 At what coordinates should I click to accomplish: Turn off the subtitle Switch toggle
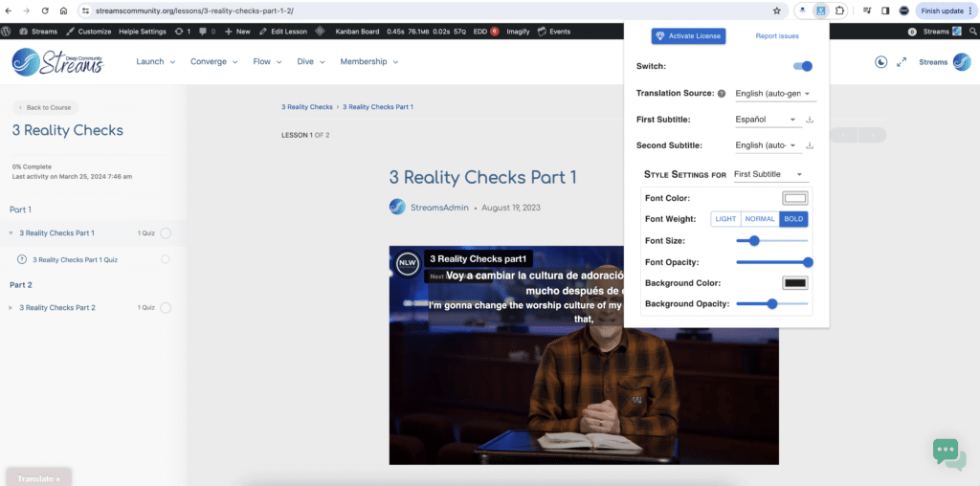tap(803, 66)
